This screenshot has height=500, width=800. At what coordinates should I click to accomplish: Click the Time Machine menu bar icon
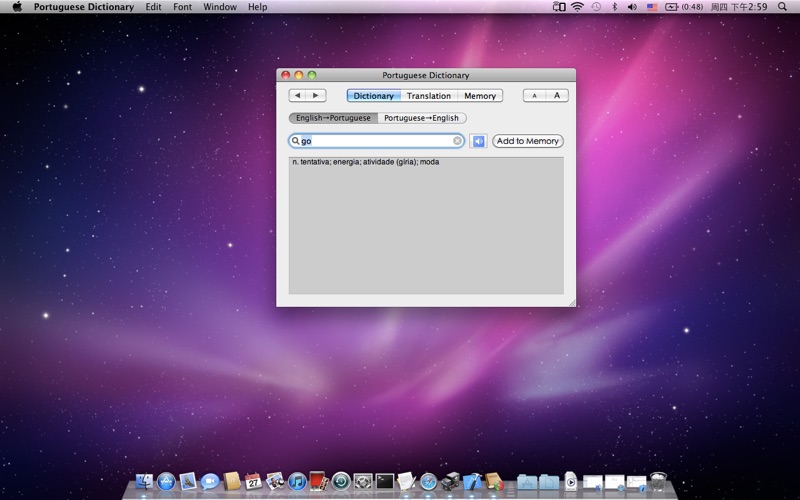[596, 7]
